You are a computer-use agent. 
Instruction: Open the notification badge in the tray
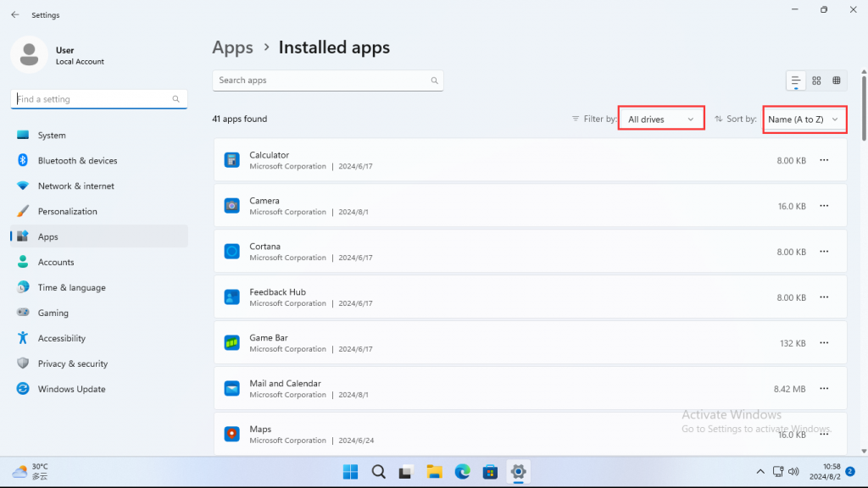[850, 471]
